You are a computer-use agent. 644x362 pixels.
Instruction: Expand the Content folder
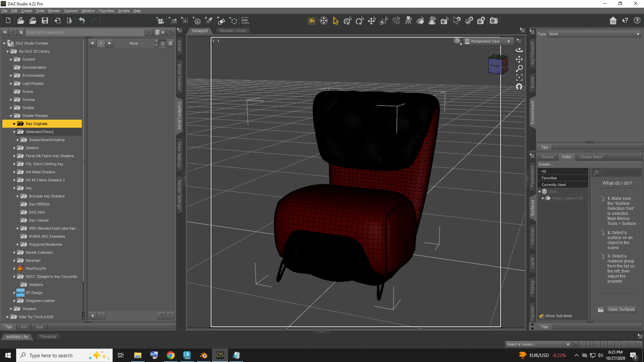[11, 59]
